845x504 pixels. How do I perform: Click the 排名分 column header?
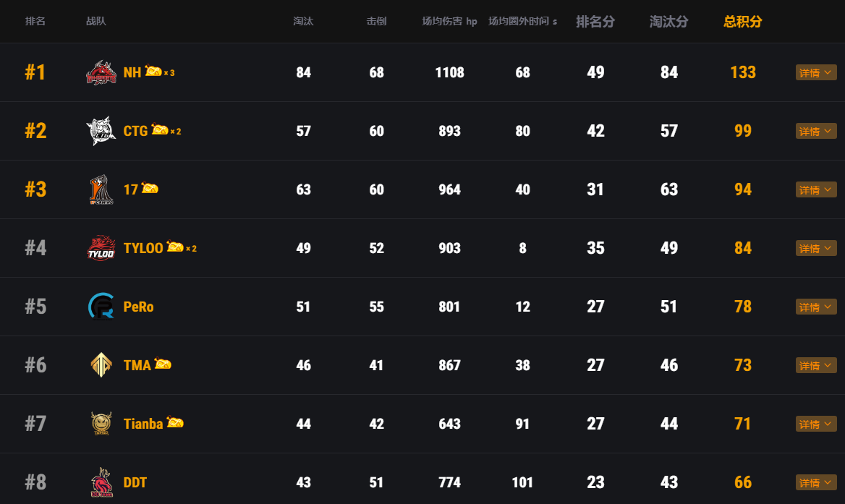(x=595, y=22)
